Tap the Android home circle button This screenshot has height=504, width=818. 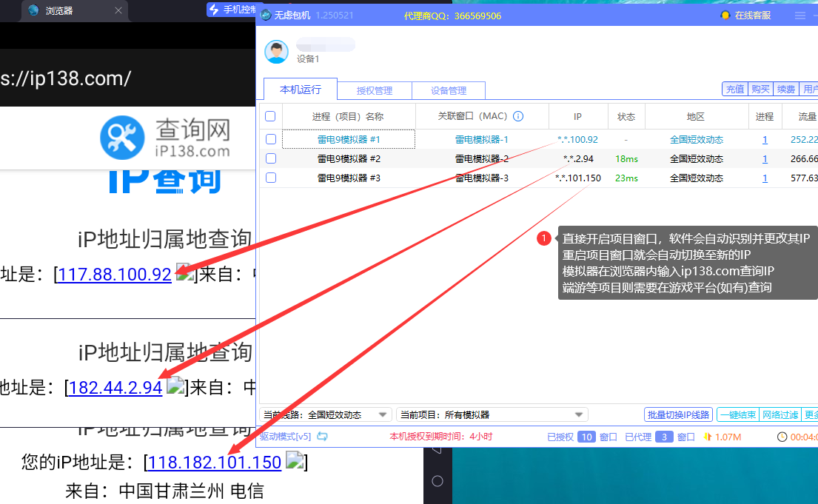click(438, 481)
